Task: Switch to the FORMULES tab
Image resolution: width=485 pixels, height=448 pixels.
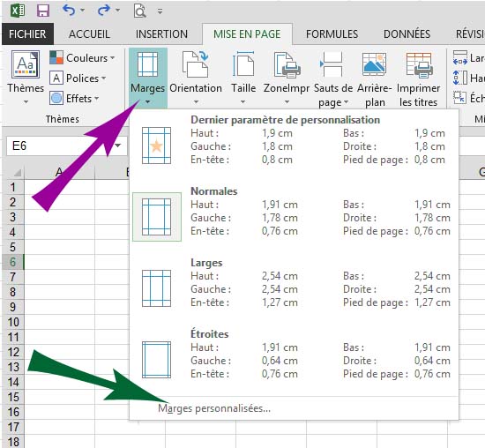Action: point(332,34)
